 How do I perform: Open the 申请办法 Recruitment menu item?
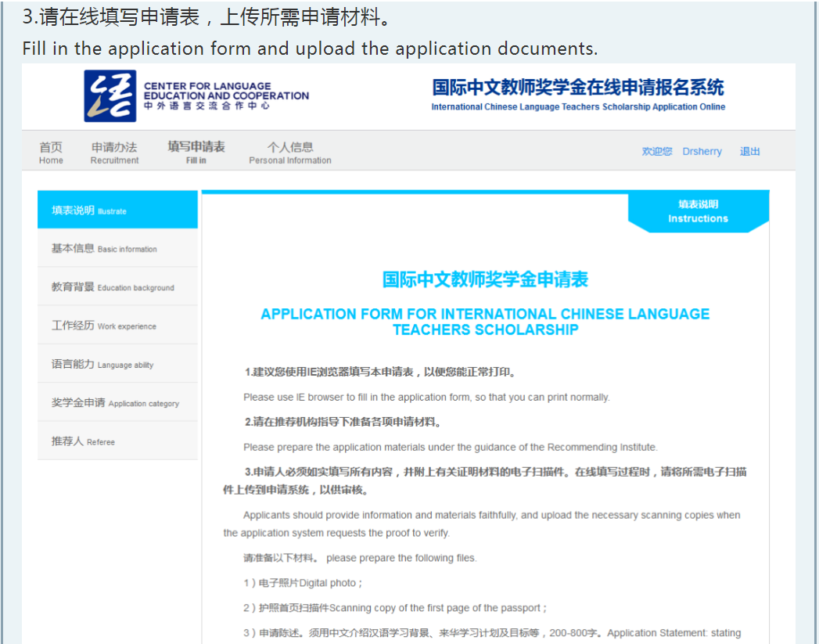[x=114, y=152]
